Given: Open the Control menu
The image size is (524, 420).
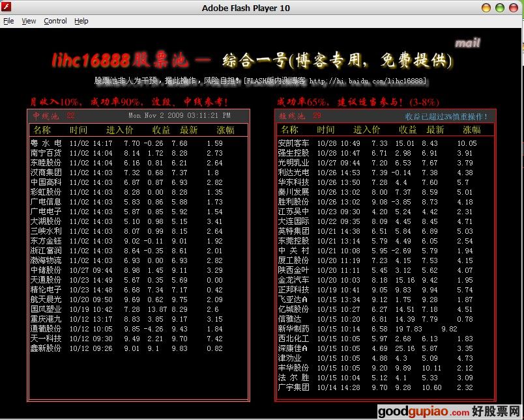Looking at the screenshot, I should (x=55, y=21).
